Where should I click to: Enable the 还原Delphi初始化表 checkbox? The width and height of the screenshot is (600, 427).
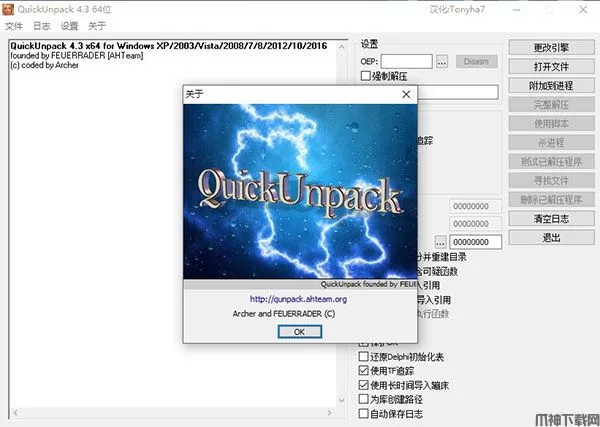[x=364, y=357]
